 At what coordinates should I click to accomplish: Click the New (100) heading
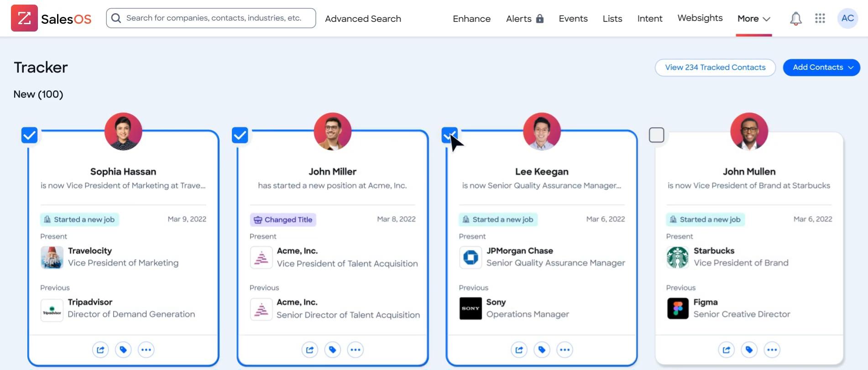38,94
